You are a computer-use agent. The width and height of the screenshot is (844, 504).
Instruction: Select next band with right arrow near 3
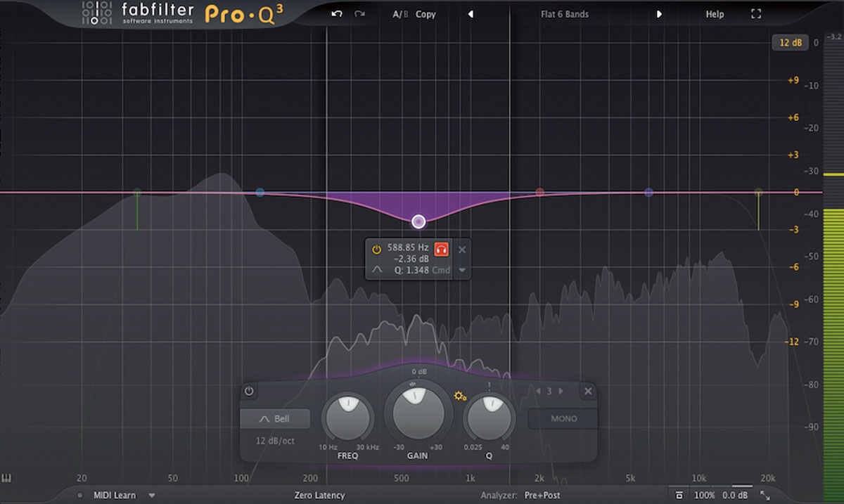(561, 391)
